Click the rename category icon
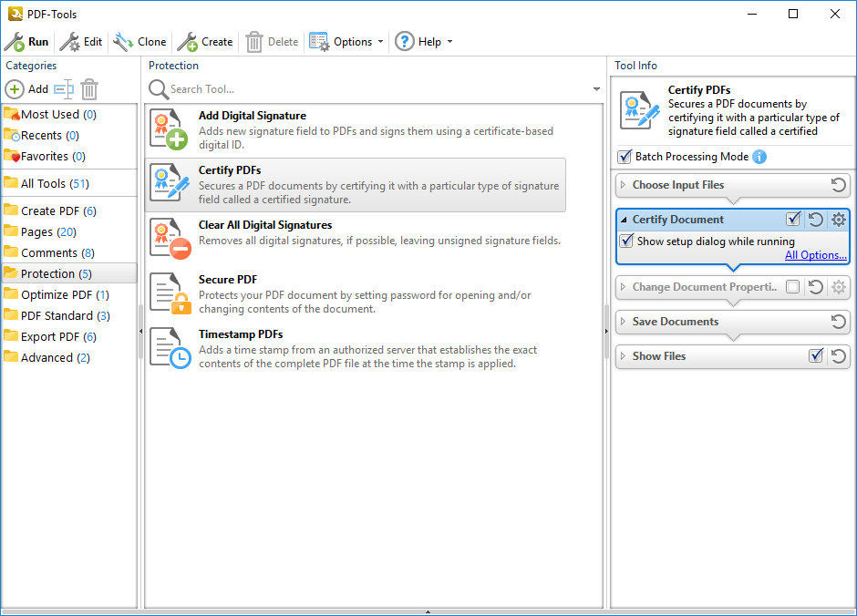This screenshot has width=857, height=616. [x=63, y=89]
